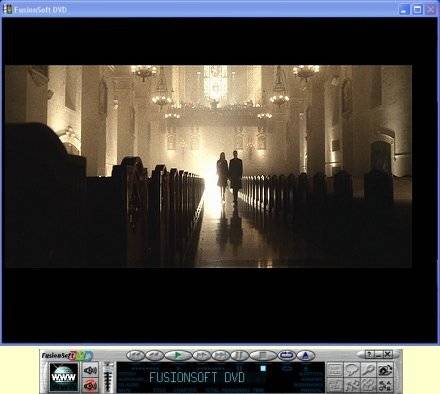Click the language characters icon
The width and height of the screenshot is (440, 394).
click(385, 385)
